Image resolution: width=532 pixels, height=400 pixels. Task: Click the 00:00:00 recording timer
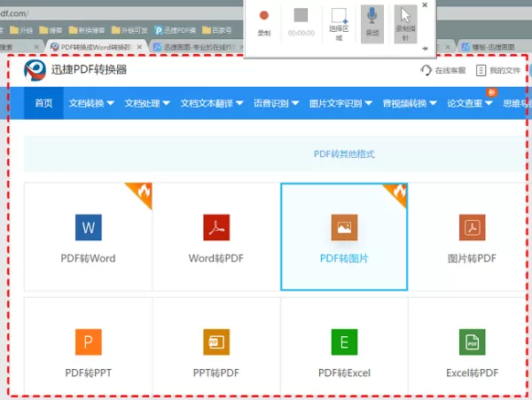301,33
